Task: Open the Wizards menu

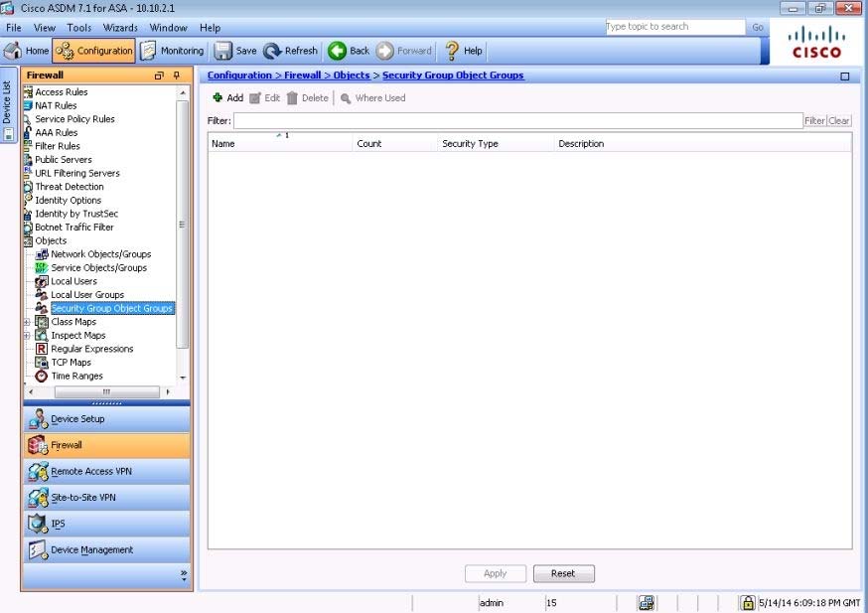Action: coord(120,27)
